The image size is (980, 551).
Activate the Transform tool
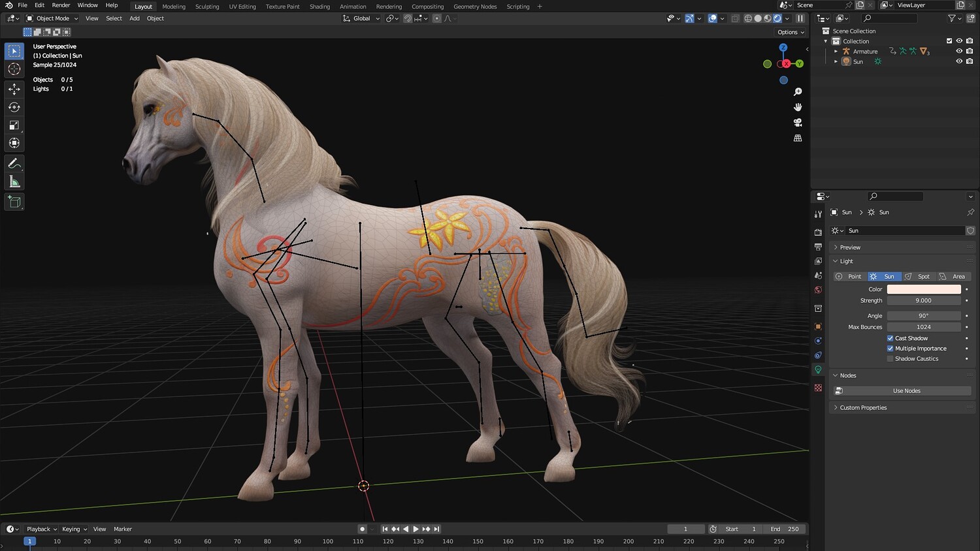(x=14, y=143)
